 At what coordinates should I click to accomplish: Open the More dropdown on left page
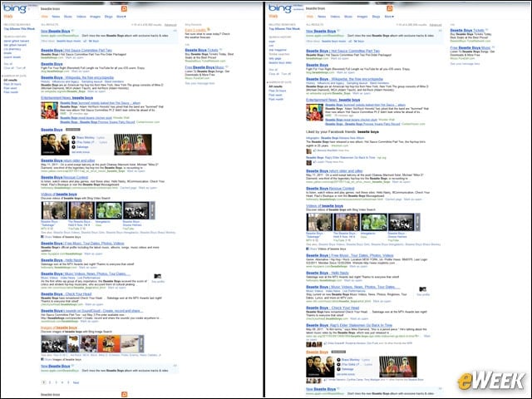pos(121,17)
